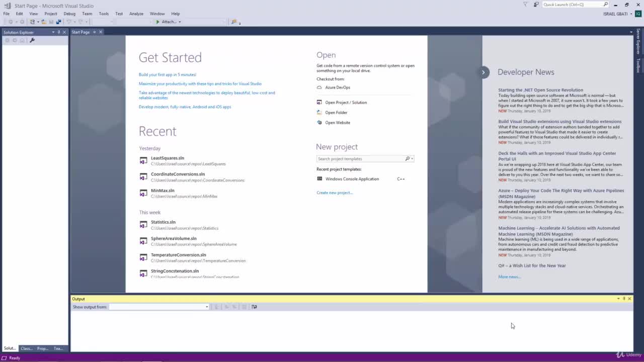Click the CoordinateConversions.sln solution icon

[143, 176]
